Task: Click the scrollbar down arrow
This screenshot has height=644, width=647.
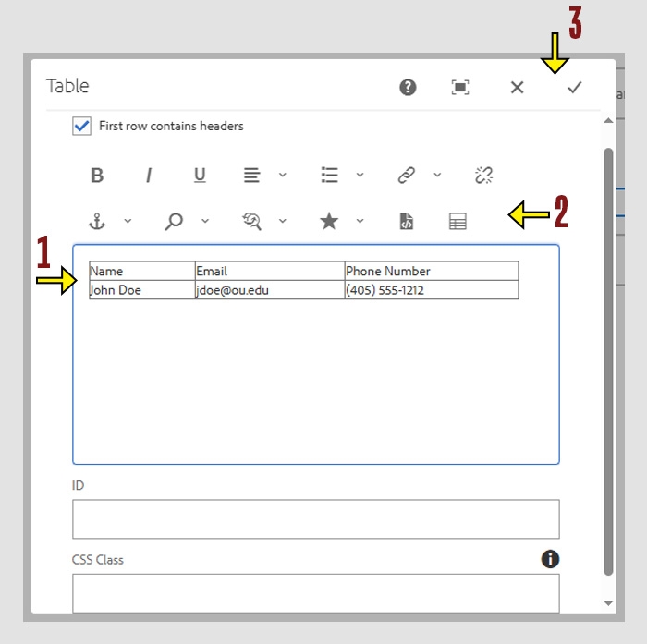Action: pyautogui.click(x=608, y=603)
